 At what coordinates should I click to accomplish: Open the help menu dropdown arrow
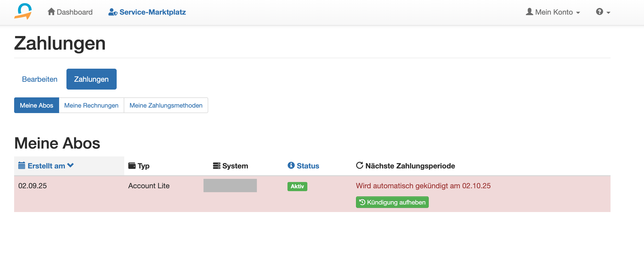(608, 13)
